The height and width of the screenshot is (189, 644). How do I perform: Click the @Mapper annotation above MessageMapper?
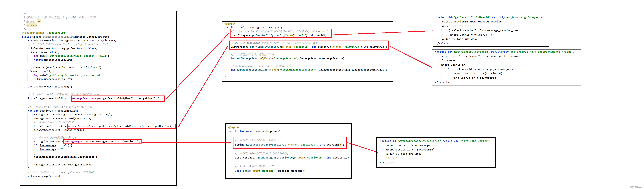234,127
